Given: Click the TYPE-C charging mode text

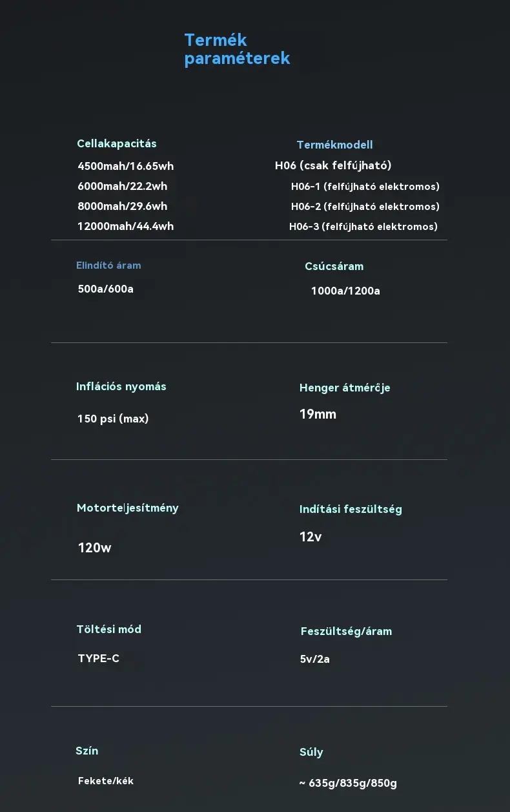Looking at the screenshot, I should click(x=99, y=658).
